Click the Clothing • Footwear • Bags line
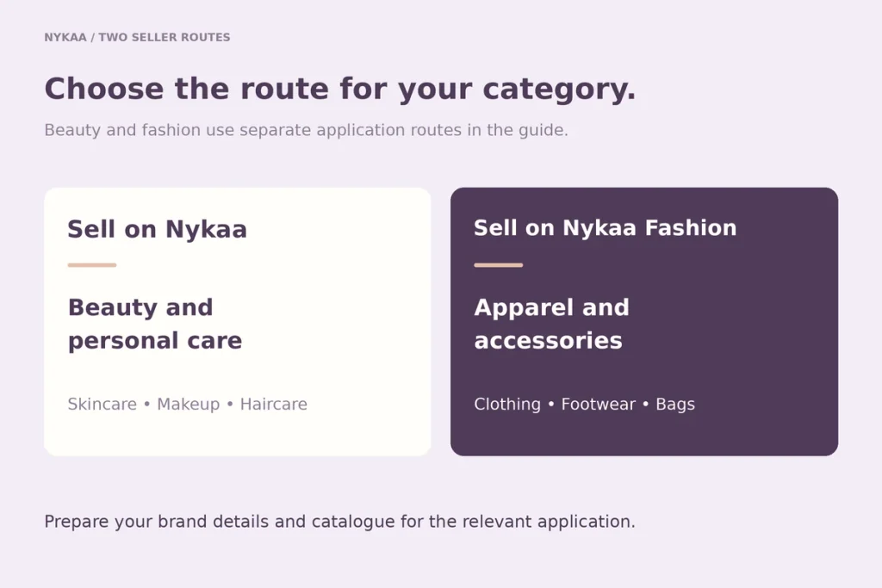Screen dimensions: 882x588 (584, 404)
